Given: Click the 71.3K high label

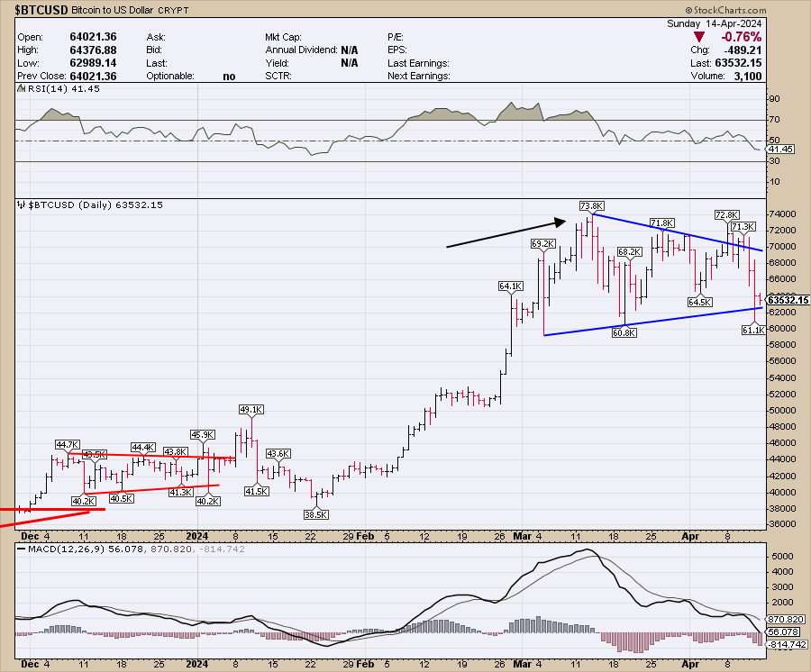Looking at the screenshot, I should tap(743, 226).
